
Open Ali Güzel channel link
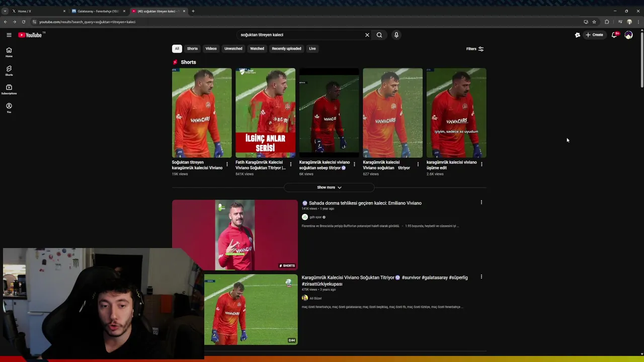pyautogui.click(x=315, y=298)
